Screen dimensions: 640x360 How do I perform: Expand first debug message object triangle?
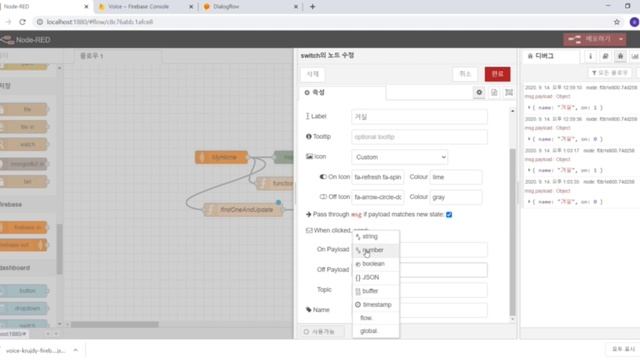tap(529, 108)
